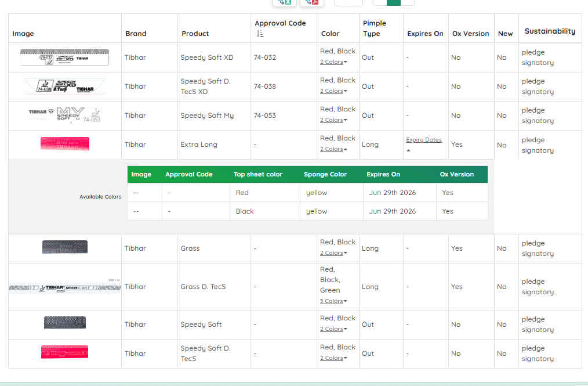Click Jun 29th 2026 in the Black row
The height and width of the screenshot is (386, 588).
(392, 211)
